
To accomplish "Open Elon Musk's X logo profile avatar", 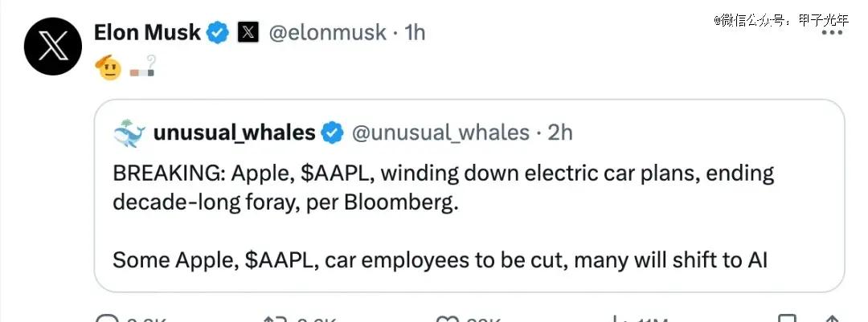I will (x=53, y=46).
